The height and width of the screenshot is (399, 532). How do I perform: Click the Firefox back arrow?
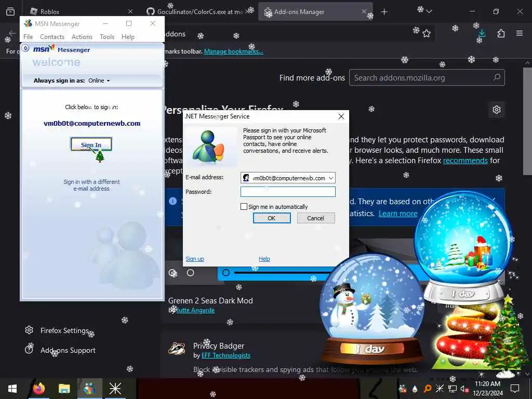[x=12, y=33]
